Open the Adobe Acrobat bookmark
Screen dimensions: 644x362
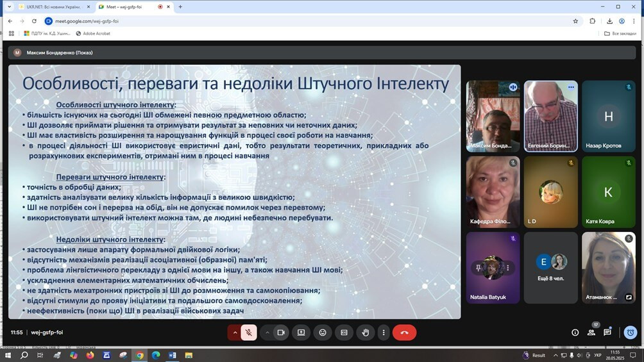tap(93, 33)
